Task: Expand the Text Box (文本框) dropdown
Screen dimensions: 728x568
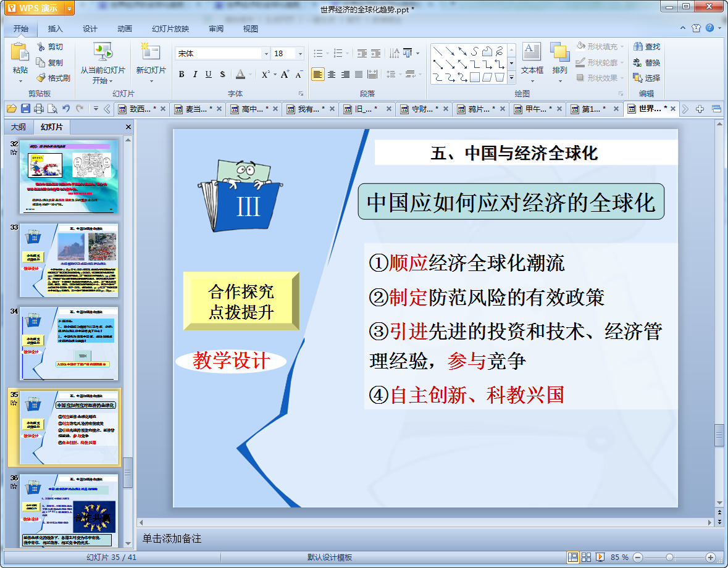Action: click(x=532, y=81)
